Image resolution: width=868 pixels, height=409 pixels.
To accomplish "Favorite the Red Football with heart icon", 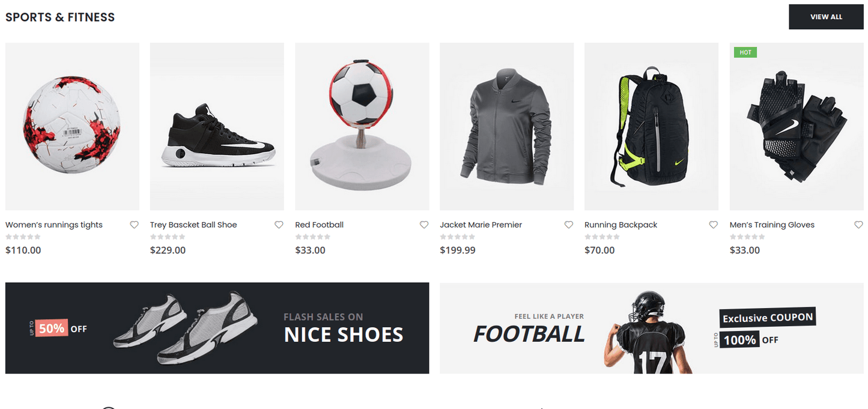I will (x=424, y=225).
